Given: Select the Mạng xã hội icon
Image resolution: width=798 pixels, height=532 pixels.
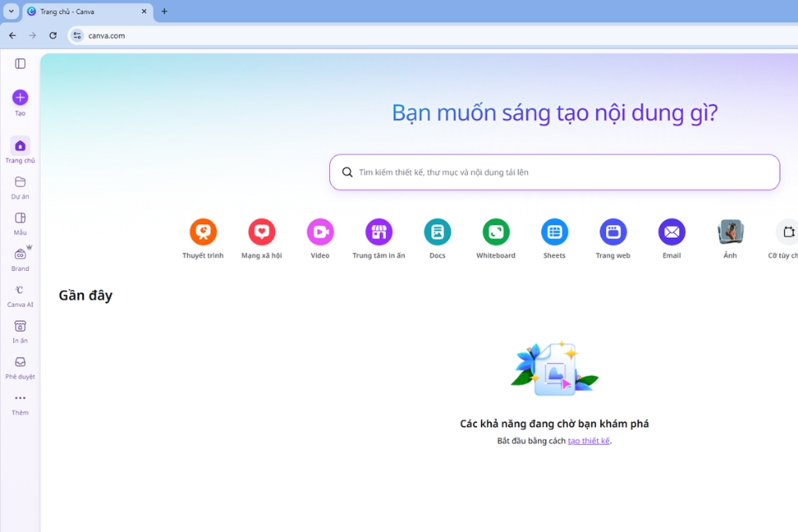Looking at the screenshot, I should tap(261, 234).
